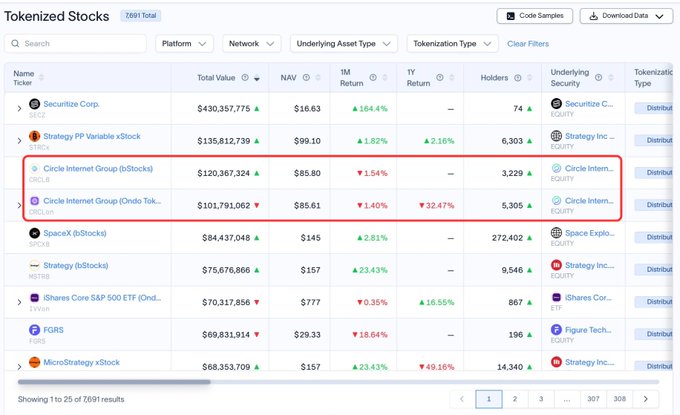680x415 pixels.
Task: Click the horizontal table scrollbar
Action: pos(114,382)
